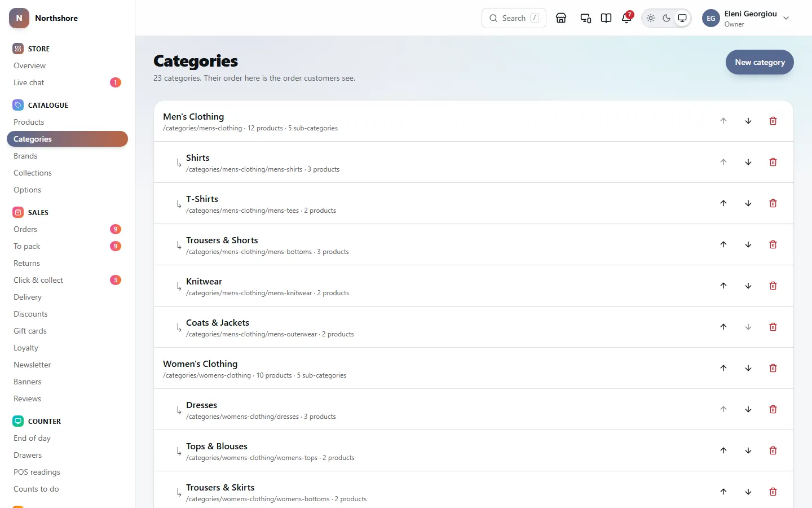Create a new category
812x508 pixels.
click(x=760, y=62)
